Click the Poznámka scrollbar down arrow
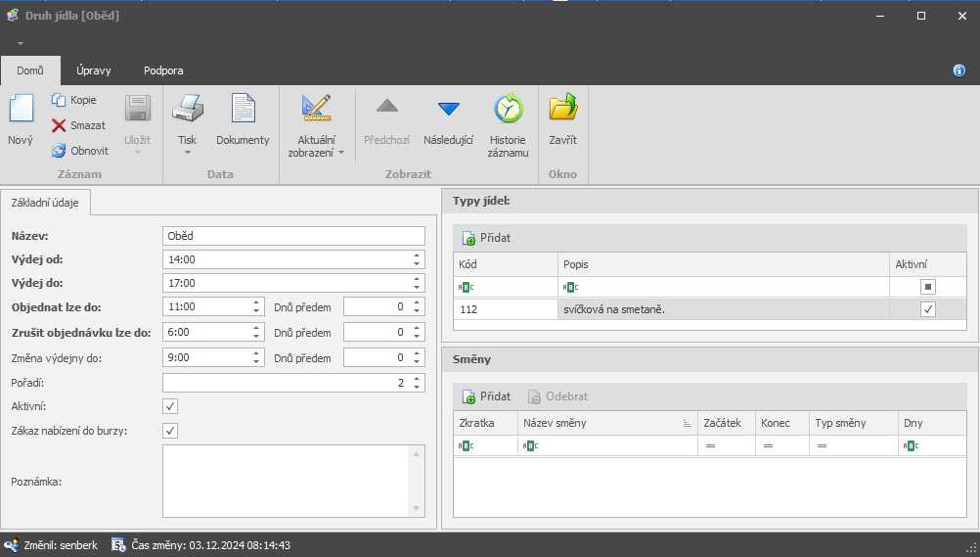980x557 pixels. pos(417,509)
